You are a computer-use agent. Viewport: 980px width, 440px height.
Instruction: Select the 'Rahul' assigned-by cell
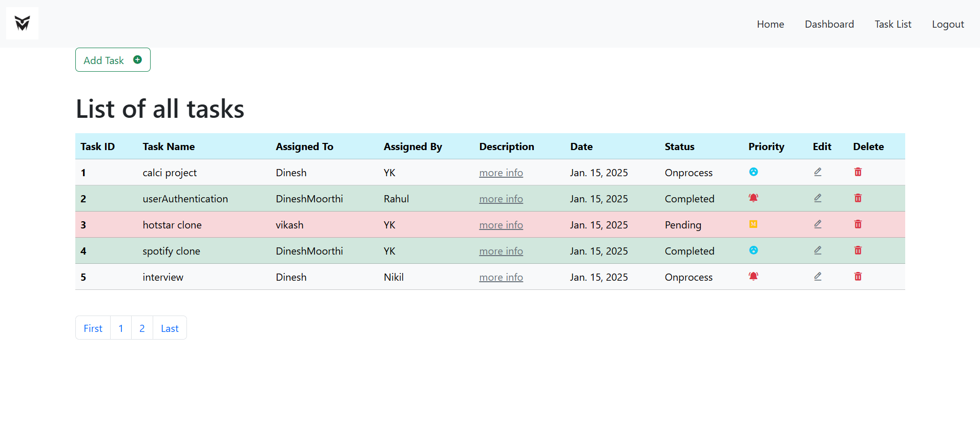(x=396, y=199)
